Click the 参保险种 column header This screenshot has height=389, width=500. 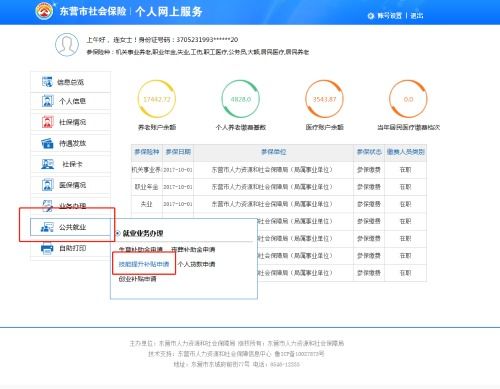[147, 152]
